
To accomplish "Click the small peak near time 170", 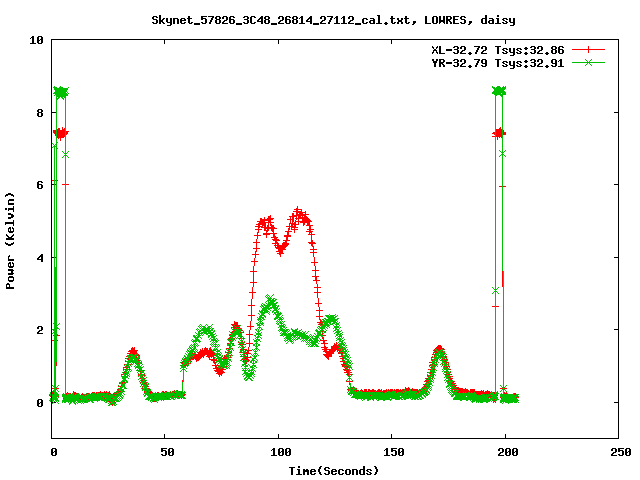I will coord(439,351).
